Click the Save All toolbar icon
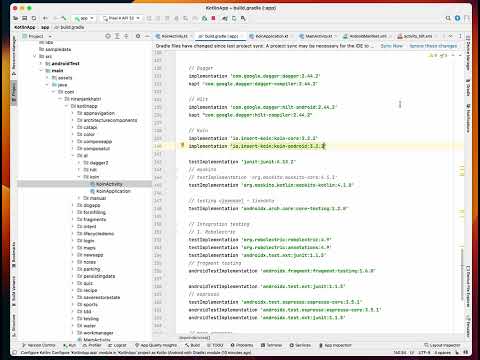480x360 pixels. tap(25, 18)
